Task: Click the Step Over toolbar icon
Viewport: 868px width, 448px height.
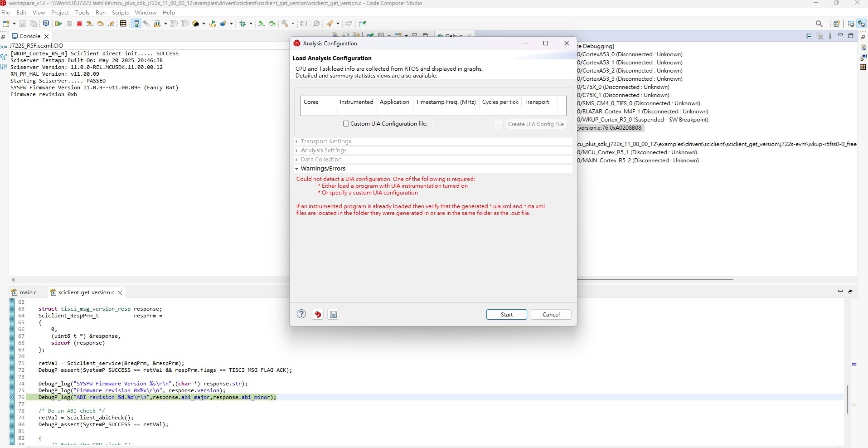Action: coord(100,24)
